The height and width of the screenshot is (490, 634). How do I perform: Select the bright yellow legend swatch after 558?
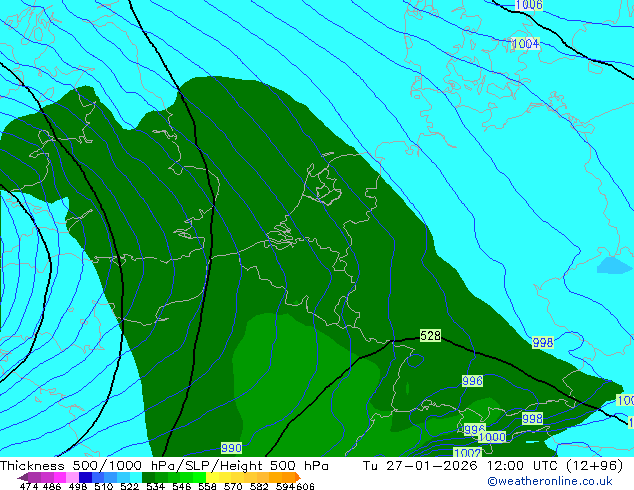[212, 477]
